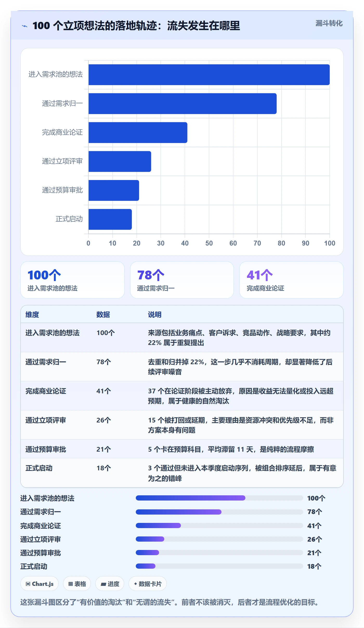Viewport: 364px width, 628px height.
Task: Click the 正式启动 cell in the table
Action: [x=39, y=468]
